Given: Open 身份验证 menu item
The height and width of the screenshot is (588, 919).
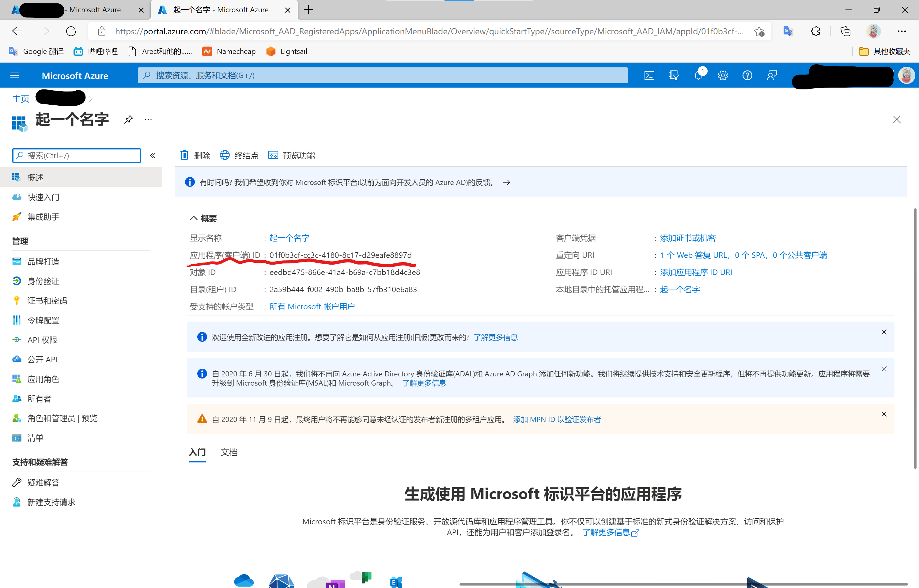Looking at the screenshot, I should pos(81,281).
